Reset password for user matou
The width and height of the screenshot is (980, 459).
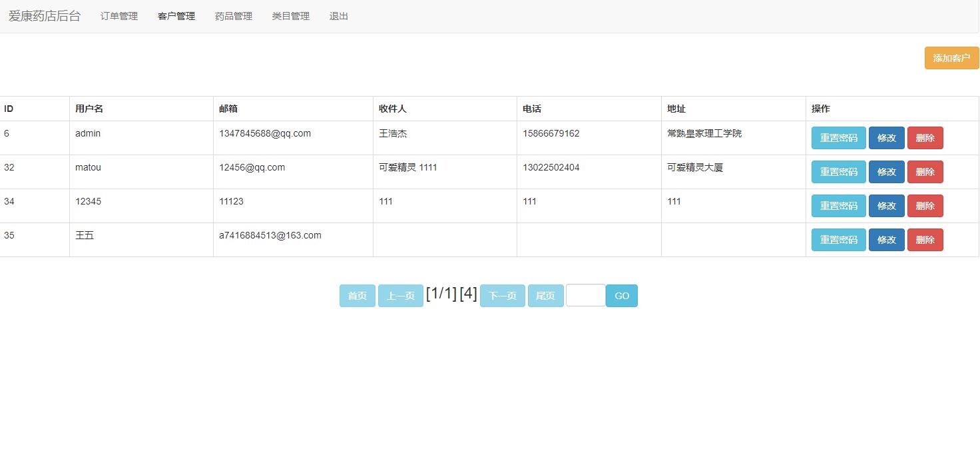coord(838,172)
